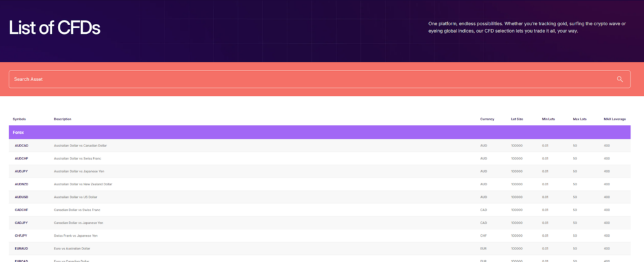The image size is (644, 262).
Task: Click the magnifying glass search icon
Action: 619,79
